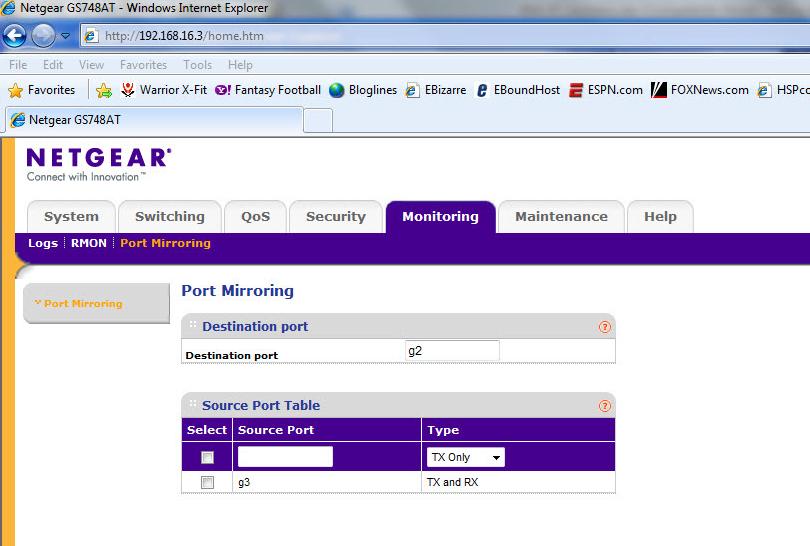
Task: Click the Add to Favorites Bar icon
Action: point(104,90)
